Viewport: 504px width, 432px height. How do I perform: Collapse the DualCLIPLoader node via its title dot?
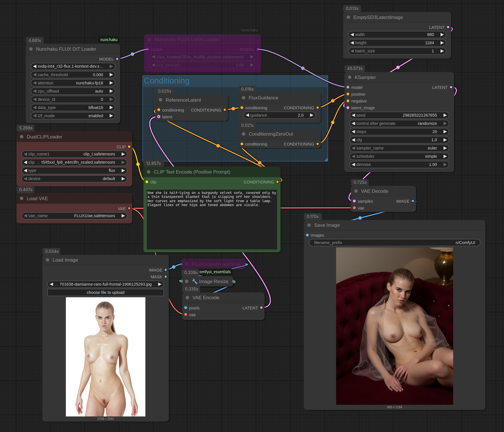tap(22, 137)
